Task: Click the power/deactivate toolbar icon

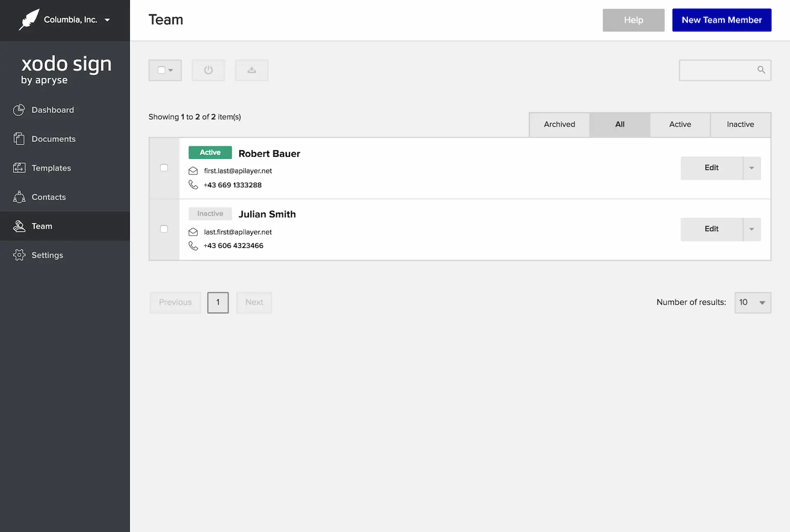Action: point(208,70)
